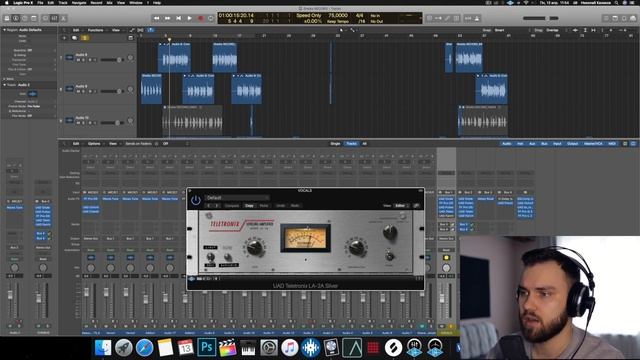
Task: Collapse the Track Audio 2 inspector section
Action: [4, 85]
